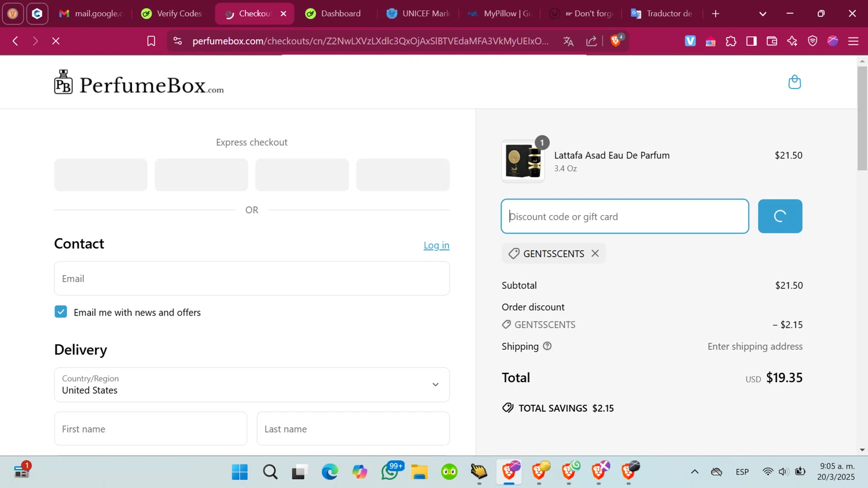Open the shopping bag cart icon

coord(795,82)
